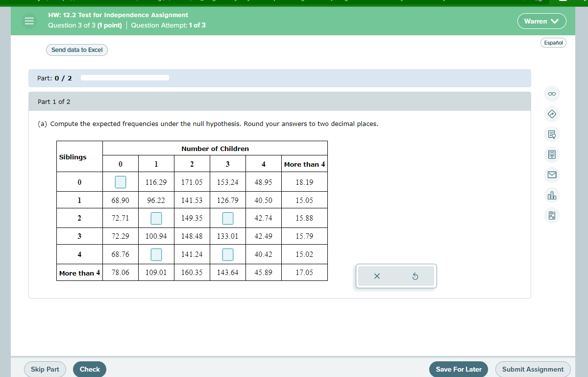The image size is (588, 377).
Task: Open the document with lightbulb help icon
Action: pos(552,134)
